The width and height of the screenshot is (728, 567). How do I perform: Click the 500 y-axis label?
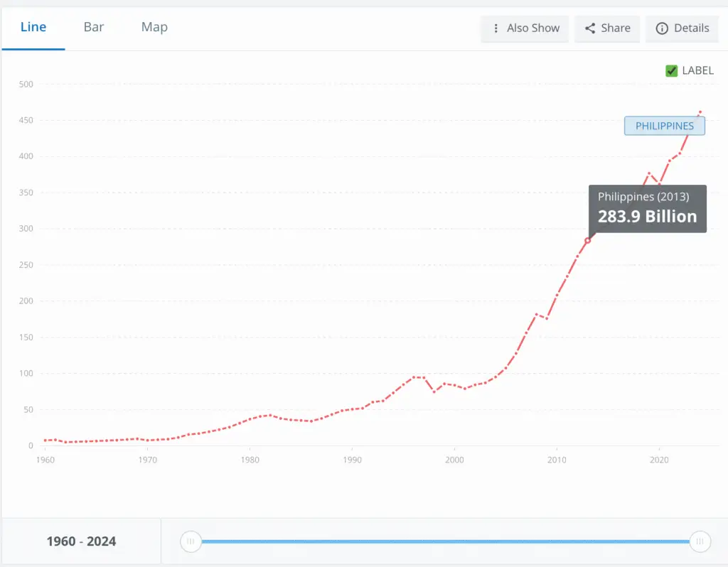[x=26, y=85]
